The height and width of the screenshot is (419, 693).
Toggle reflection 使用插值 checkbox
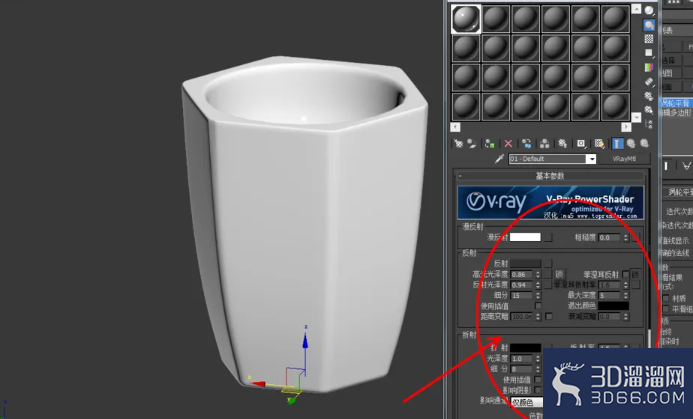538,306
